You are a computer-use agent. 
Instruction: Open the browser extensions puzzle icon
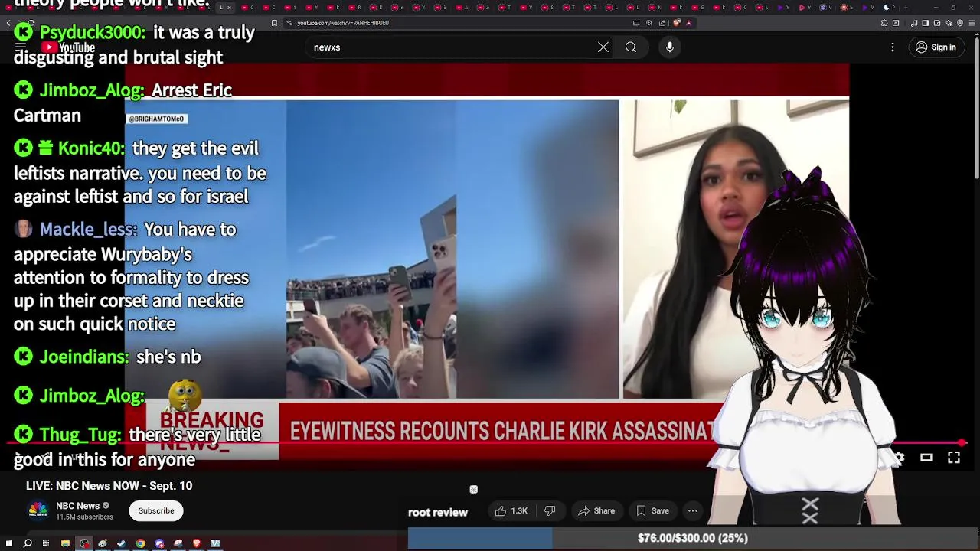(x=884, y=23)
